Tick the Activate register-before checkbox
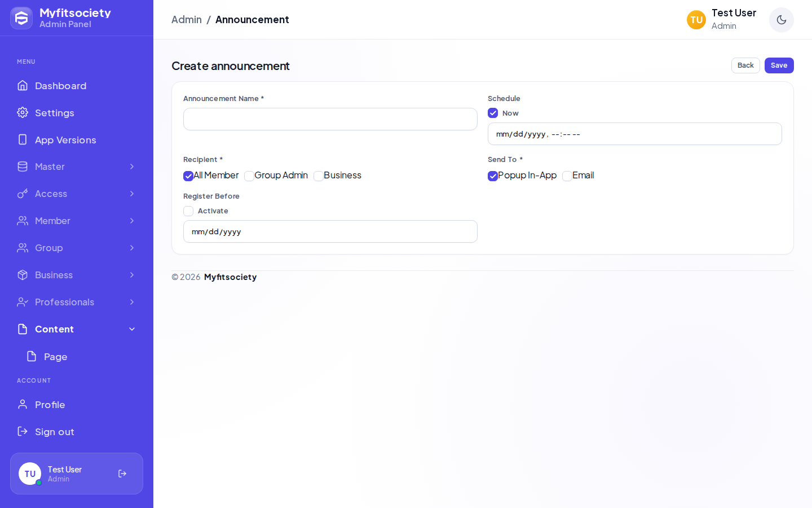Screen dimensions: 812x508 coord(188,211)
